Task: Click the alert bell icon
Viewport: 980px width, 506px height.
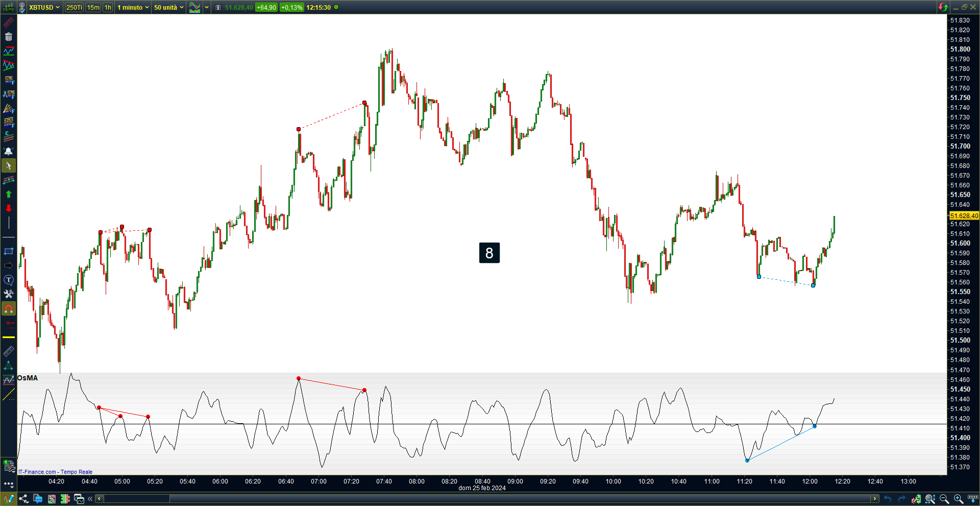Action: [9, 151]
